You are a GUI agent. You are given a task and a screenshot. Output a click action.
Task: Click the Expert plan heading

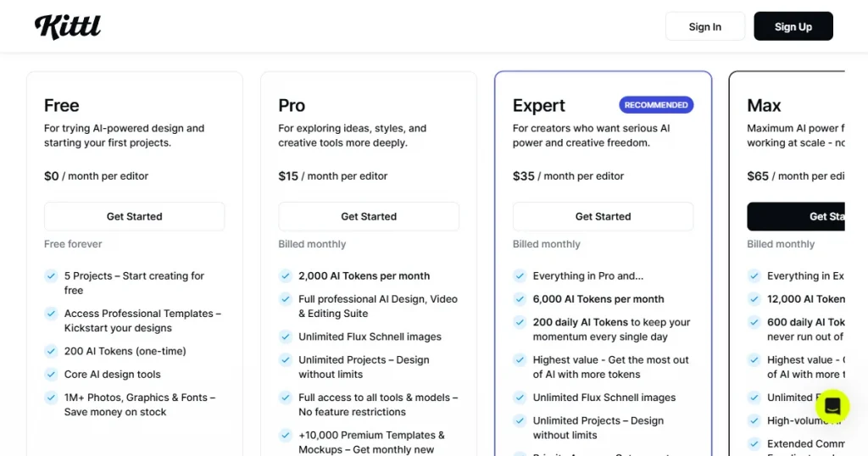(x=539, y=106)
